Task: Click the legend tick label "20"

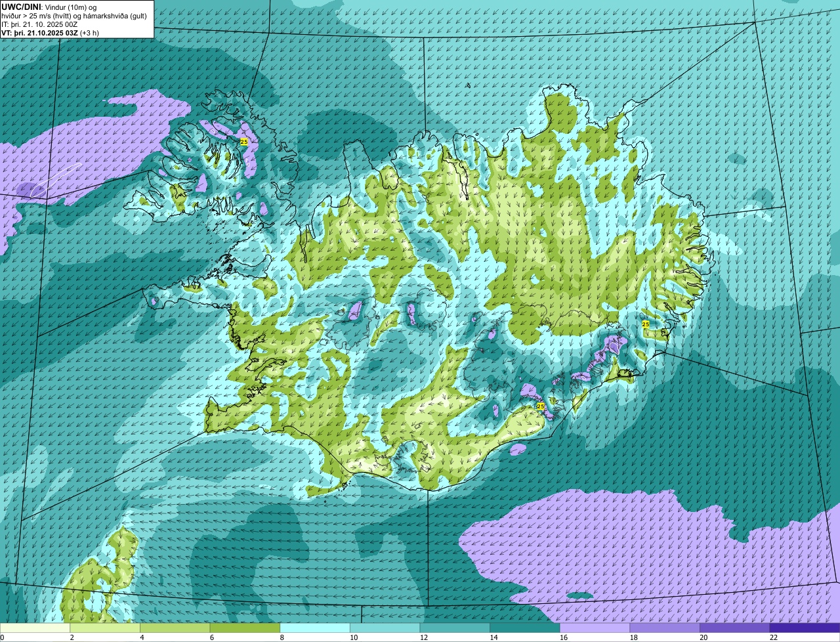Action: click(703, 637)
